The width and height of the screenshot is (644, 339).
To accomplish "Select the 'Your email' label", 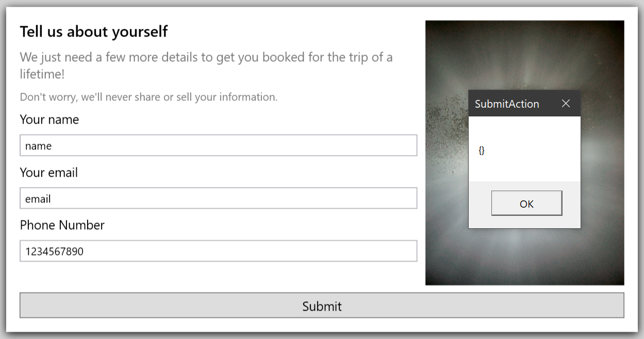I will click(x=48, y=172).
